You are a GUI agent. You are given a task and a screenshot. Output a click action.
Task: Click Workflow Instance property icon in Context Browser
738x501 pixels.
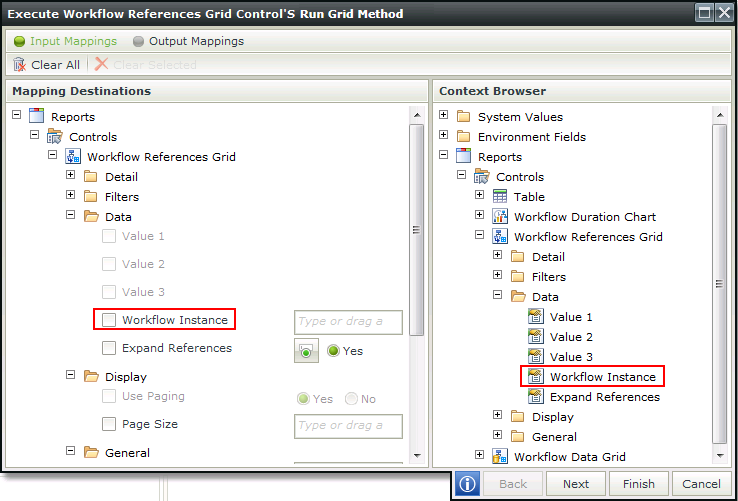(536, 376)
